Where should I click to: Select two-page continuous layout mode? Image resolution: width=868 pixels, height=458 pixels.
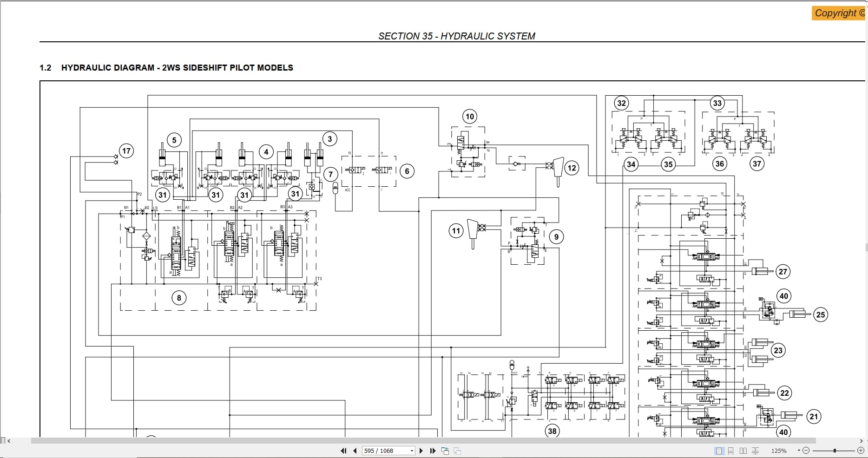[756, 451]
